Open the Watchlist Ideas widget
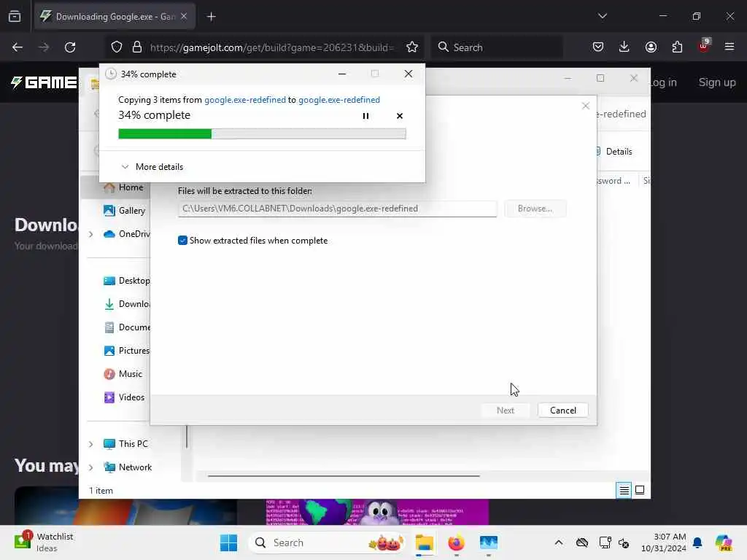The image size is (747, 560). coord(44,542)
